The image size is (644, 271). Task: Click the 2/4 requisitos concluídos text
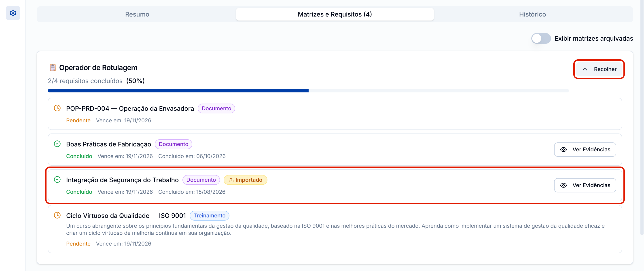click(x=85, y=81)
